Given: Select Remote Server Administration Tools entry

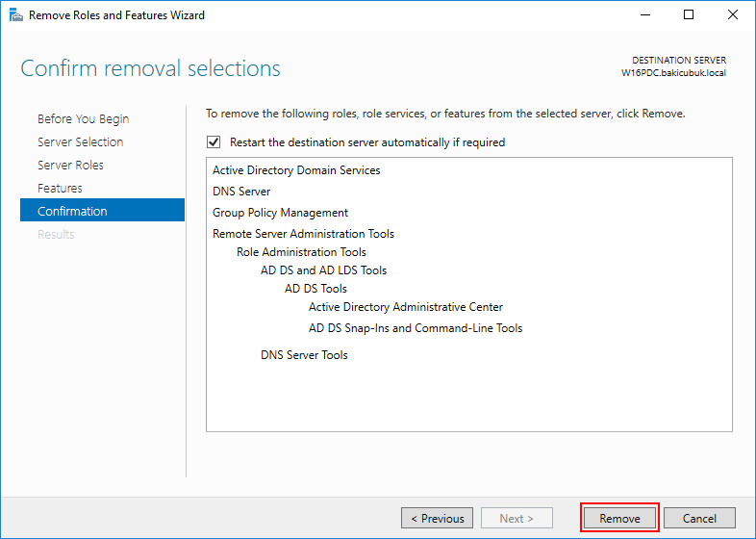Looking at the screenshot, I should point(303,234).
